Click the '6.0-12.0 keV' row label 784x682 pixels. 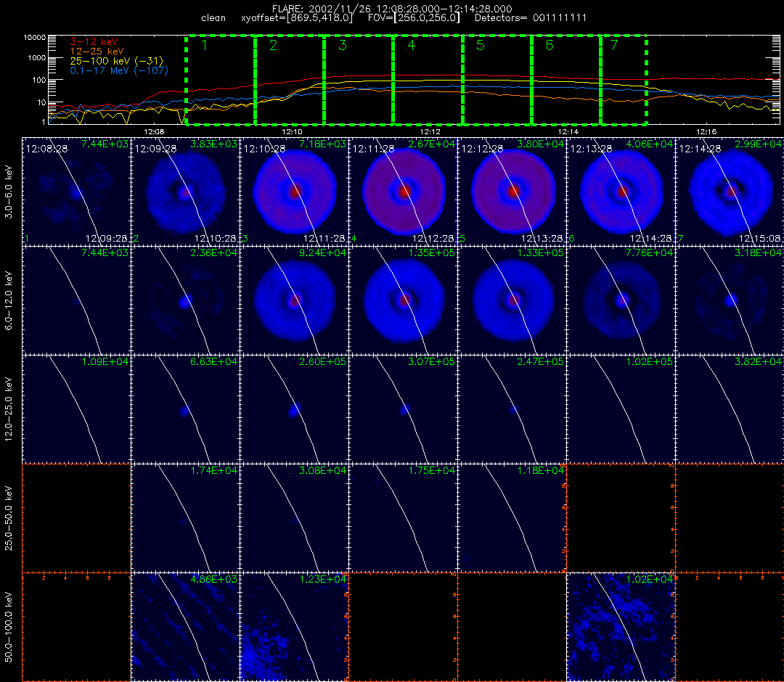pos(9,301)
